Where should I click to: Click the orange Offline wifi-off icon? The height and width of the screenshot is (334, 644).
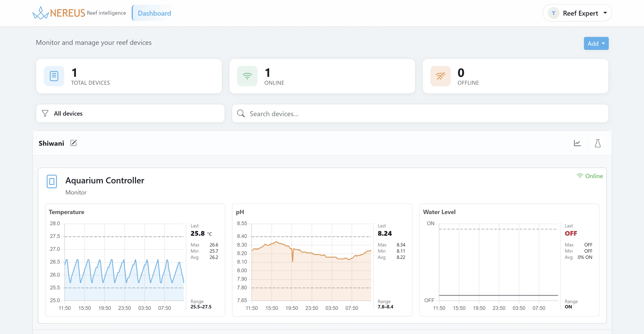(440, 76)
